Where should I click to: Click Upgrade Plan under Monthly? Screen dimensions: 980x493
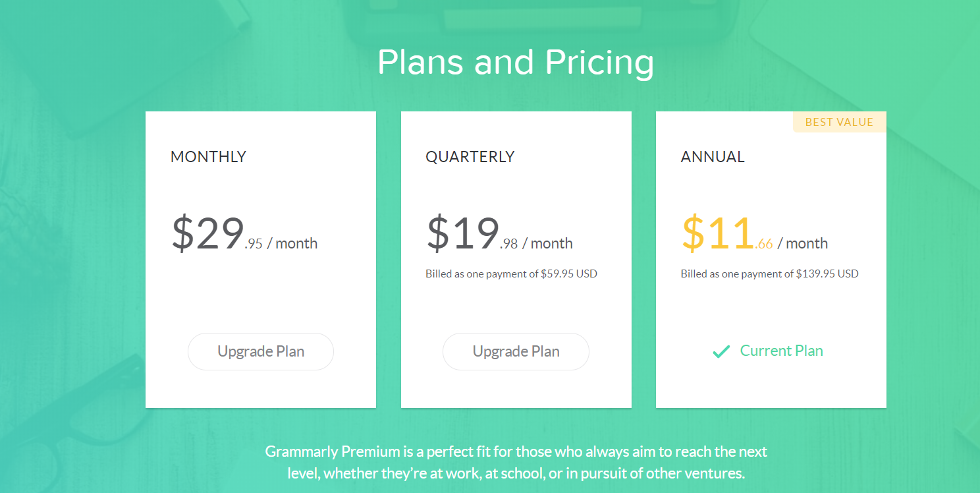[x=261, y=351]
